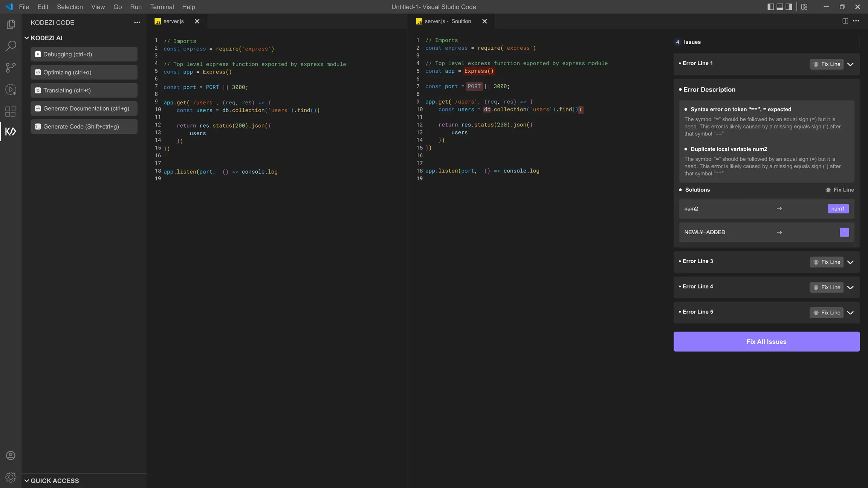Open the Run menu

click(136, 7)
